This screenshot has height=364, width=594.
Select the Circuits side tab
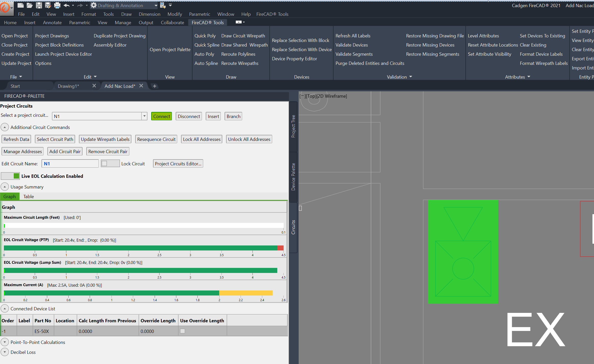tap(293, 227)
